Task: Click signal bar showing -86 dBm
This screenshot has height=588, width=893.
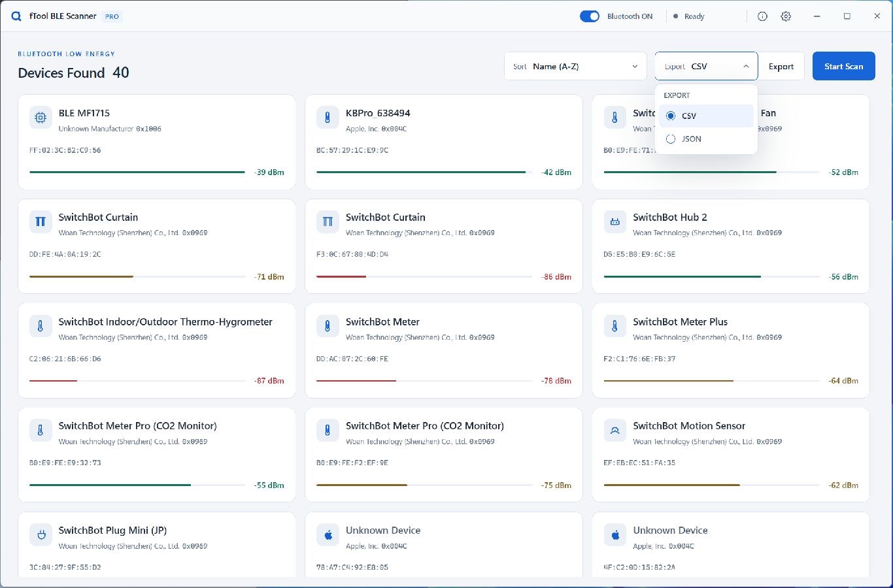Action: [424, 276]
